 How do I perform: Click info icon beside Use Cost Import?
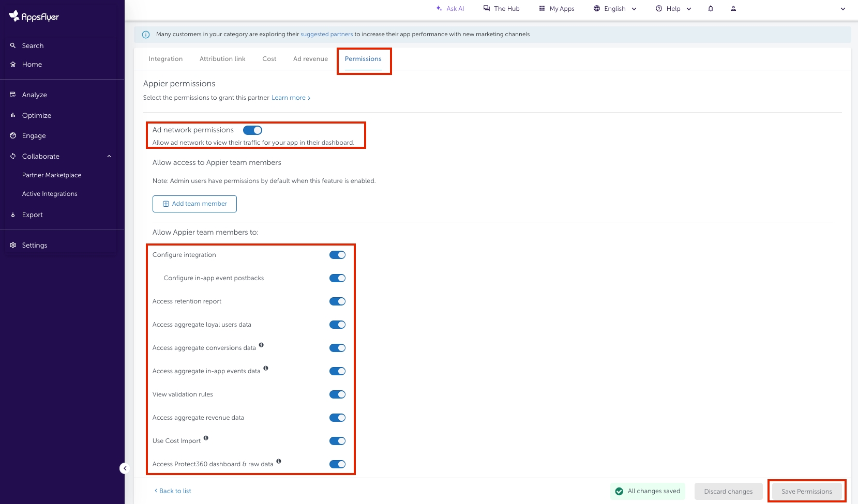coord(206,438)
